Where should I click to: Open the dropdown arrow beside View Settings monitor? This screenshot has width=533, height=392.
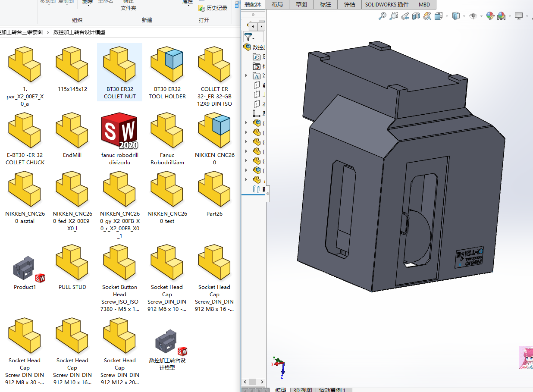[527, 16]
